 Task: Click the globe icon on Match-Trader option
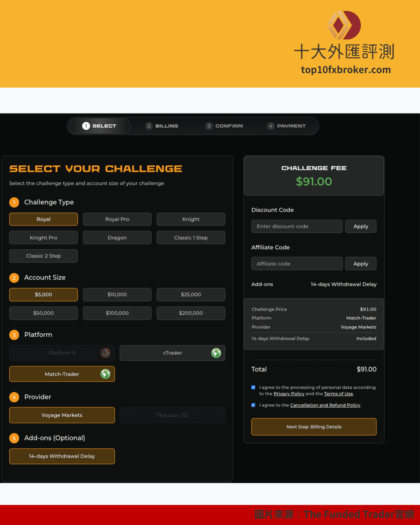pos(105,374)
